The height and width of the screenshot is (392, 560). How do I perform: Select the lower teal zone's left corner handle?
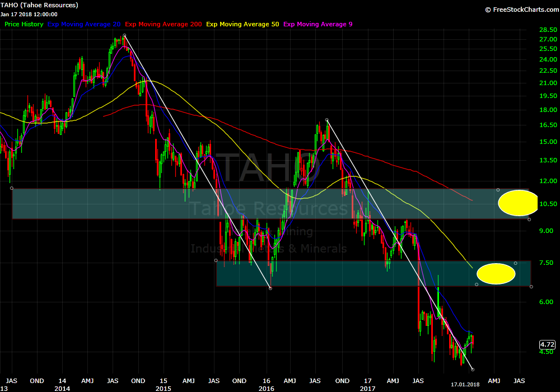[x=216, y=260]
